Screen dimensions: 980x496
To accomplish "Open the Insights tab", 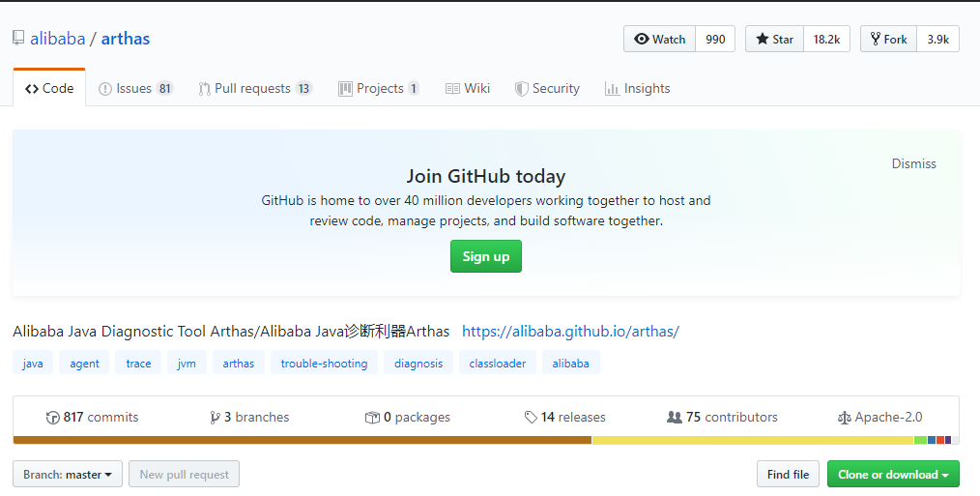I will tap(638, 88).
